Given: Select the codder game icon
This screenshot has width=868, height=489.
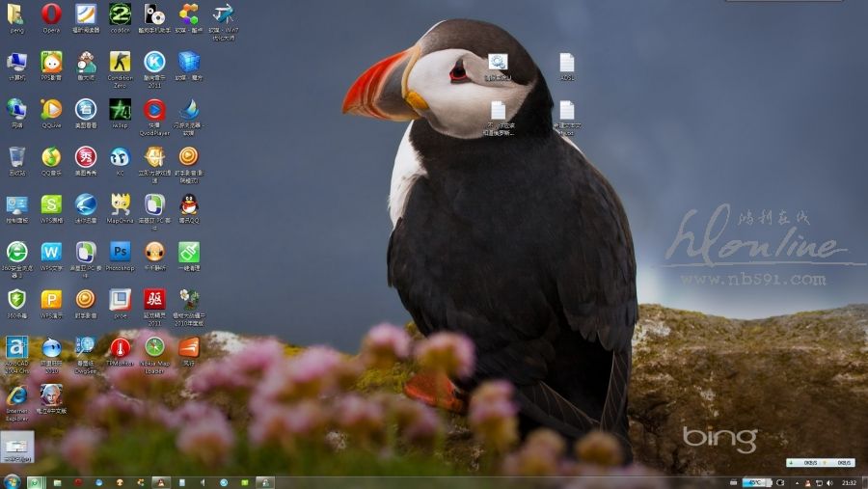Looking at the screenshot, I should pos(120,14).
